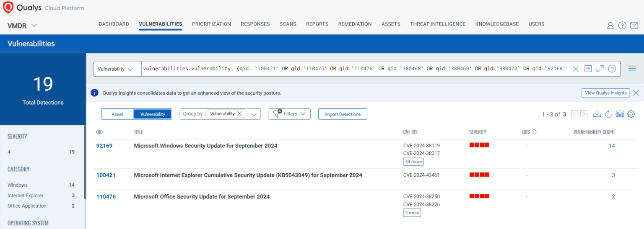Open the hamburger menu beside search
The width and height of the screenshot is (644, 229).
(632, 69)
